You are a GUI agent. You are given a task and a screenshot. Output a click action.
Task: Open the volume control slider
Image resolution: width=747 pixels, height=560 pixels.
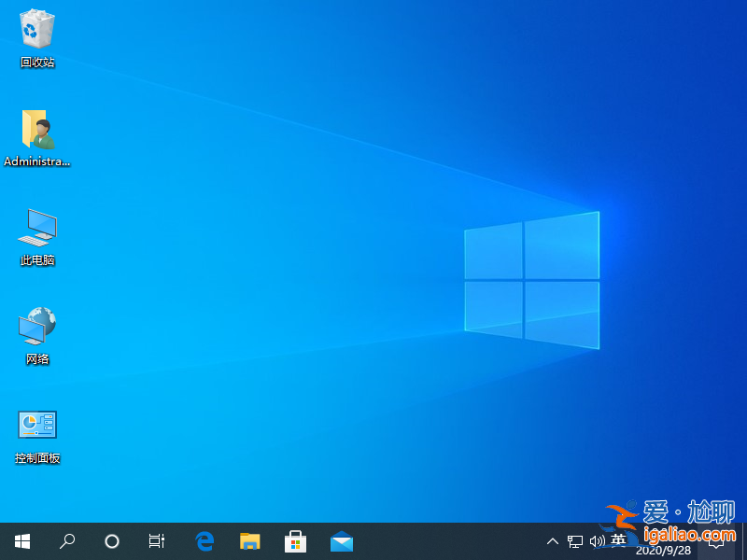pos(597,541)
